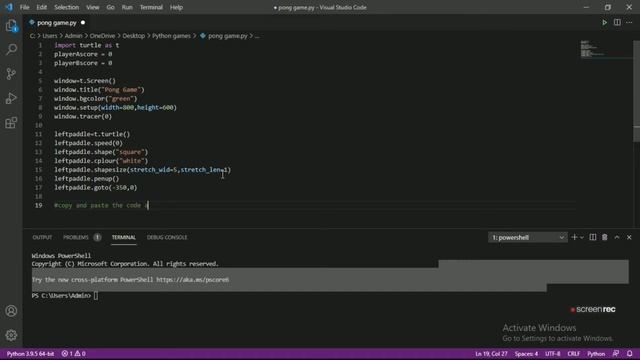Click Ln 19, Col 27 status item

coord(491,353)
